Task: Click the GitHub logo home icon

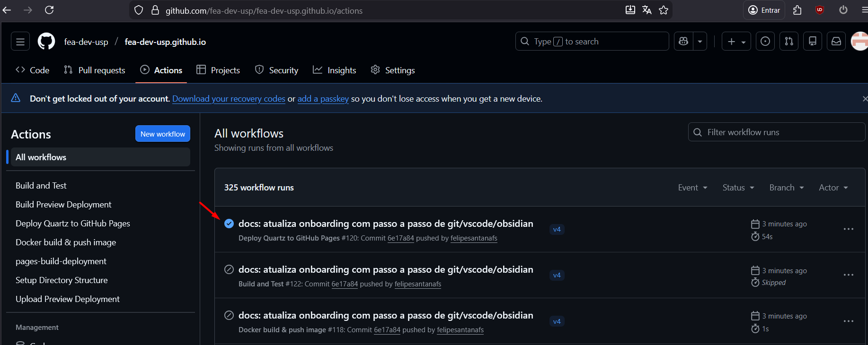Action: tap(46, 42)
